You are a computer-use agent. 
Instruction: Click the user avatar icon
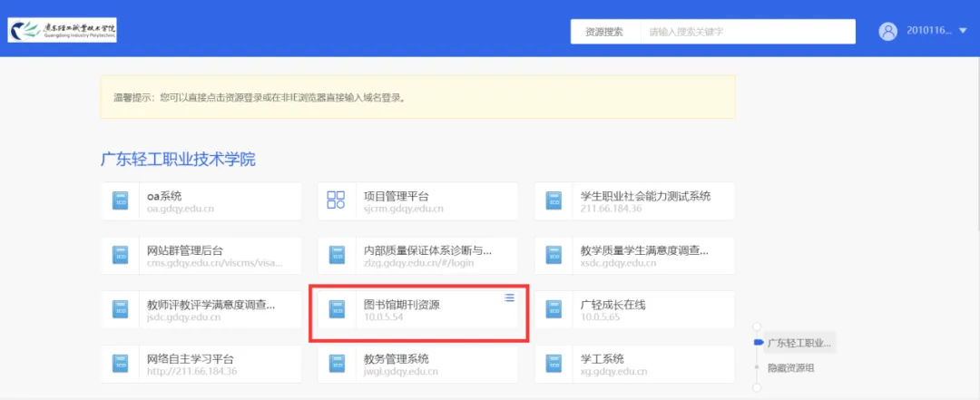pyautogui.click(x=887, y=31)
